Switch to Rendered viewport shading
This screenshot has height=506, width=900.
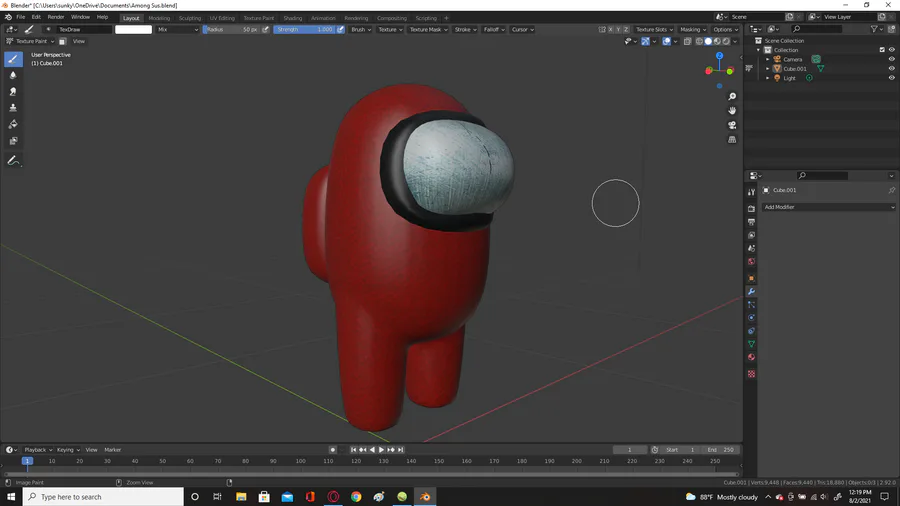(726, 41)
